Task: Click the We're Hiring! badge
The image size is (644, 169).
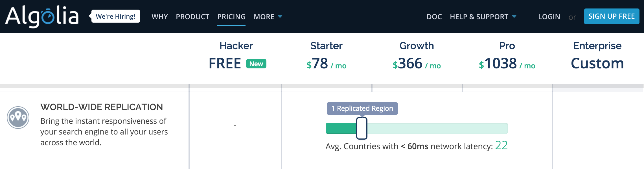Action: pos(115,16)
